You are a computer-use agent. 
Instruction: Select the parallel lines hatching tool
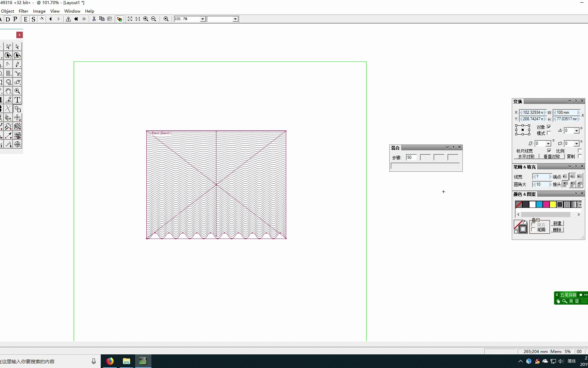pyautogui.click(x=9, y=73)
